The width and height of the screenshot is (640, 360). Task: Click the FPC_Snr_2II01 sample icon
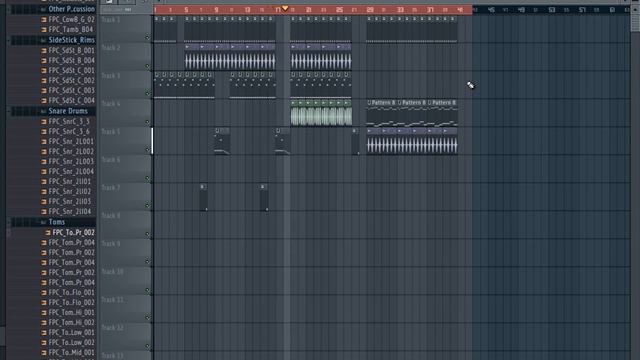[44, 182]
